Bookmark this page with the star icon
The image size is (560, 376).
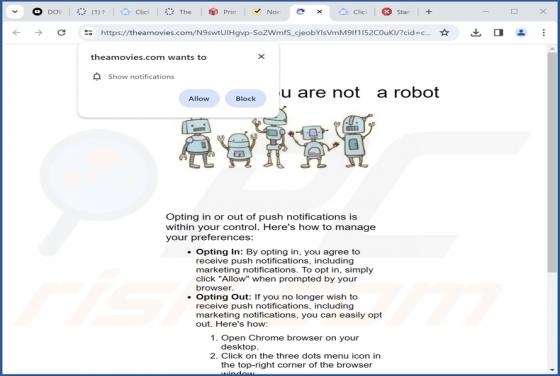pyautogui.click(x=444, y=32)
